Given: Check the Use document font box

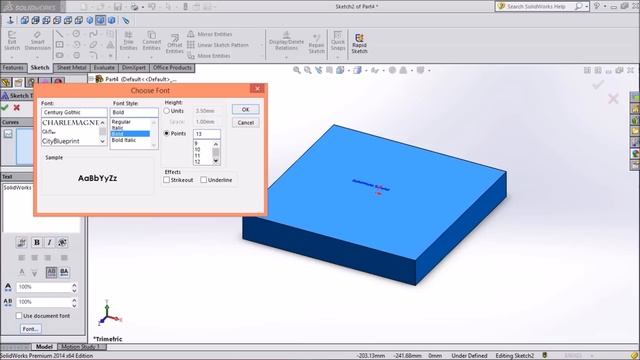Looking at the screenshot, I should click(19, 316).
